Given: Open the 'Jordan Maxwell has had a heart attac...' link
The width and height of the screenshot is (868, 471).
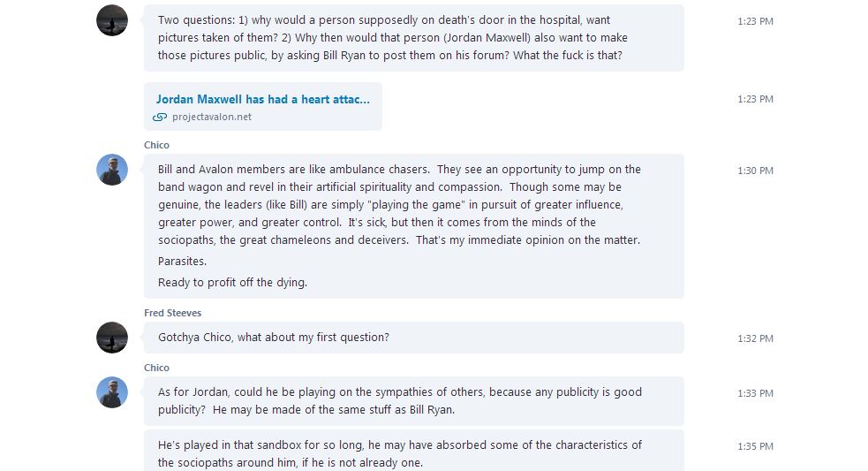Looking at the screenshot, I should pyautogui.click(x=263, y=99).
